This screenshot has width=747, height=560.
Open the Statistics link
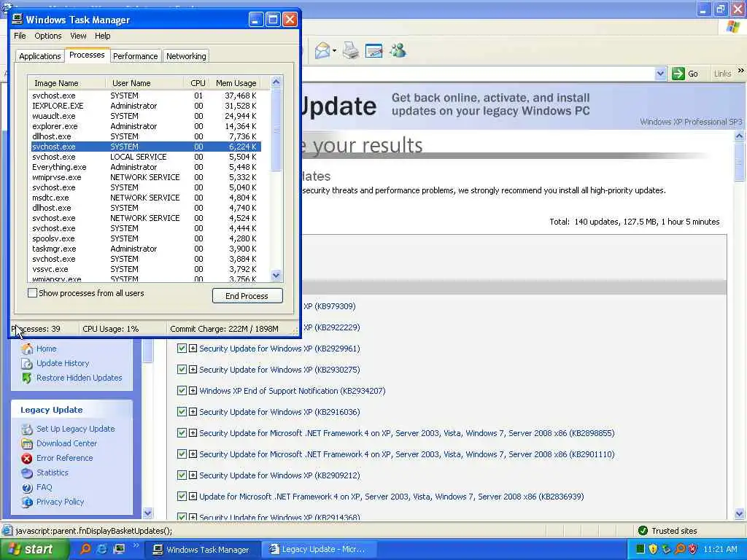(53, 472)
